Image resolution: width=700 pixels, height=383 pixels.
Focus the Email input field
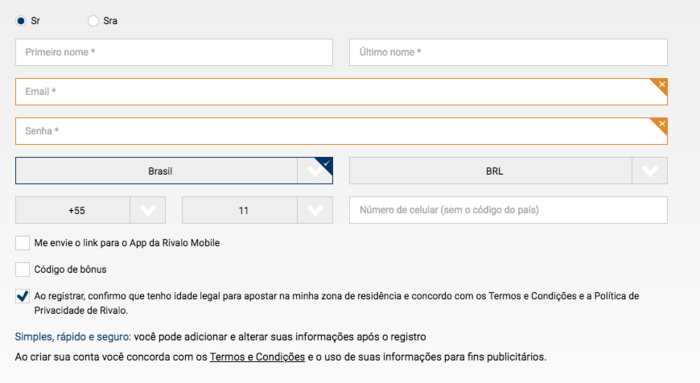(342, 92)
